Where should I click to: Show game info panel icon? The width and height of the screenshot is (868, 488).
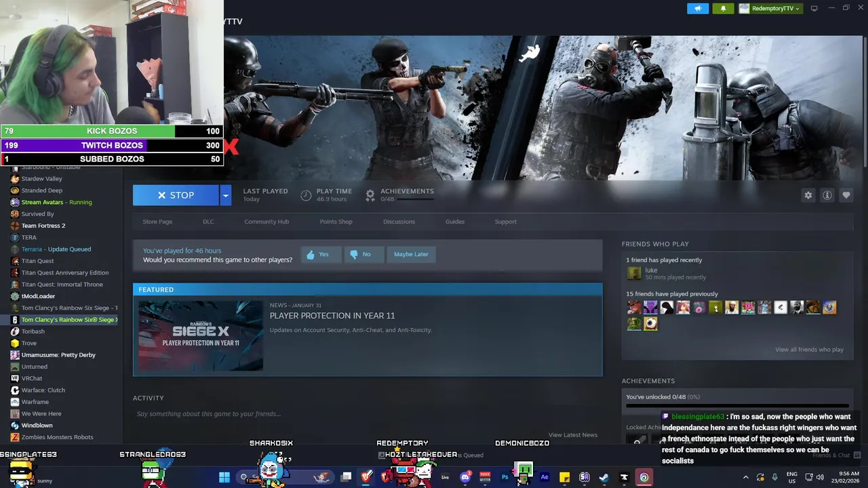click(827, 195)
